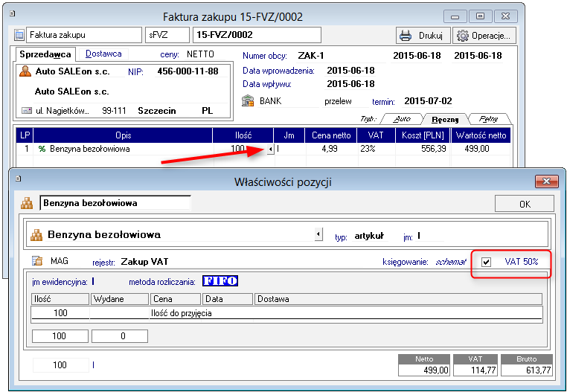Click the window menu icon of Faktura zakupu

(x=13, y=13)
